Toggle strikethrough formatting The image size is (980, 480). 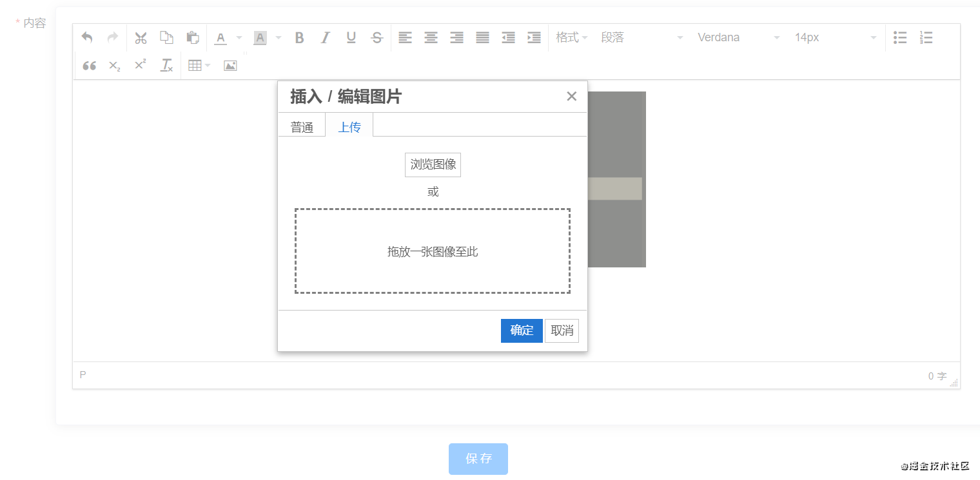(377, 37)
